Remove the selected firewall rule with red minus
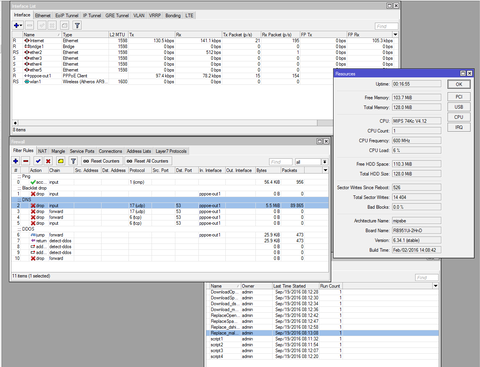Viewport: 480px width, 367px height. click(x=26, y=161)
